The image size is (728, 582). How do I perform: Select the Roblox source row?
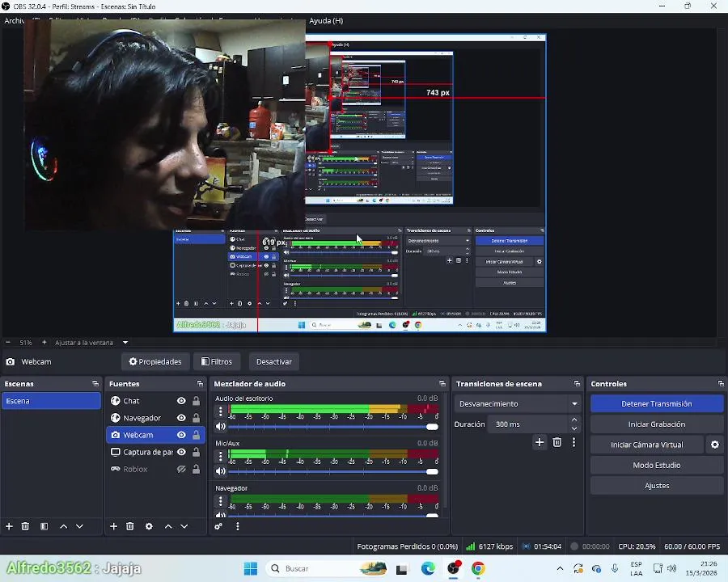point(156,469)
